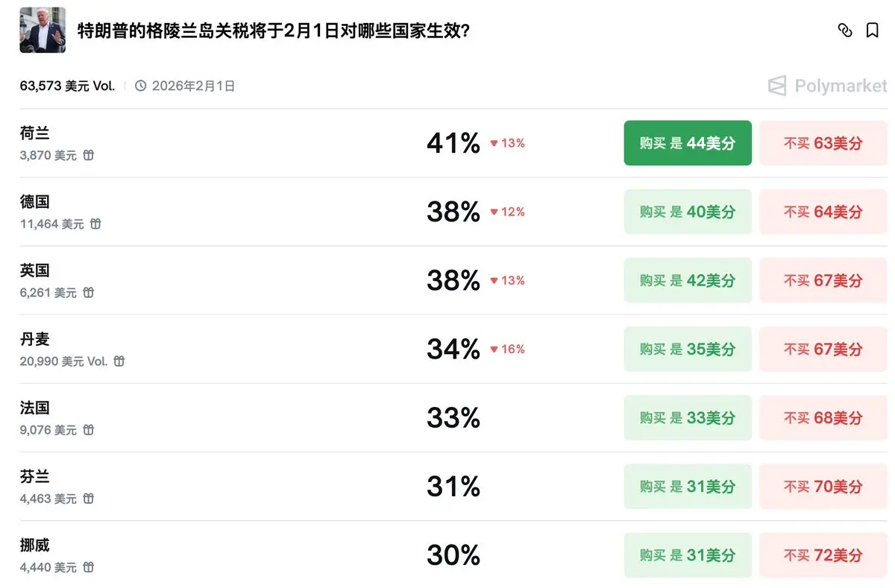Buy No on 挪威 at 72美分

click(823, 555)
